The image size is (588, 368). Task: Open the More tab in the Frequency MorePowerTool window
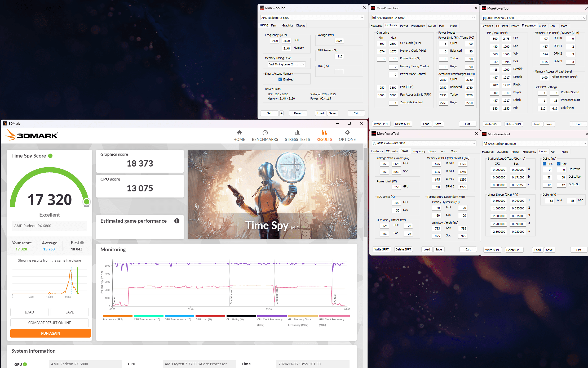coord(564,26)
